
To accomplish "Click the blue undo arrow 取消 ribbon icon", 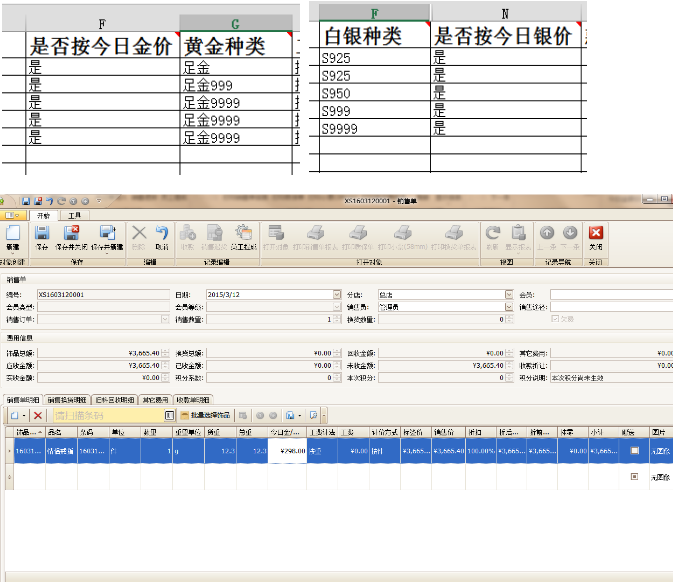I will 162,233.
